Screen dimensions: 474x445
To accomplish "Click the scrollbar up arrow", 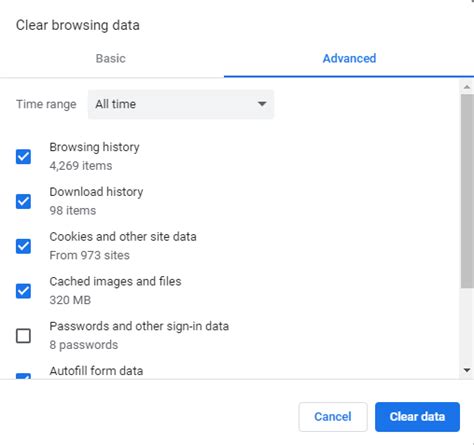I will 467,87.
